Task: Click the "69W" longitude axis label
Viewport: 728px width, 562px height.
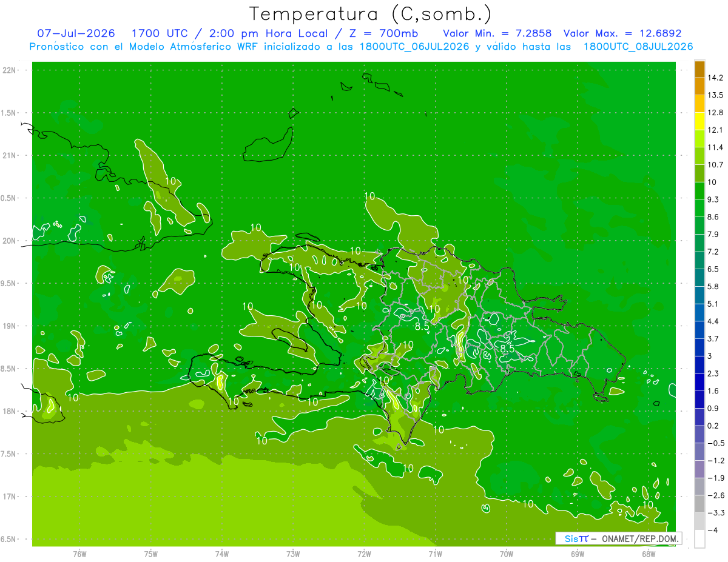Action: (577, 554)
